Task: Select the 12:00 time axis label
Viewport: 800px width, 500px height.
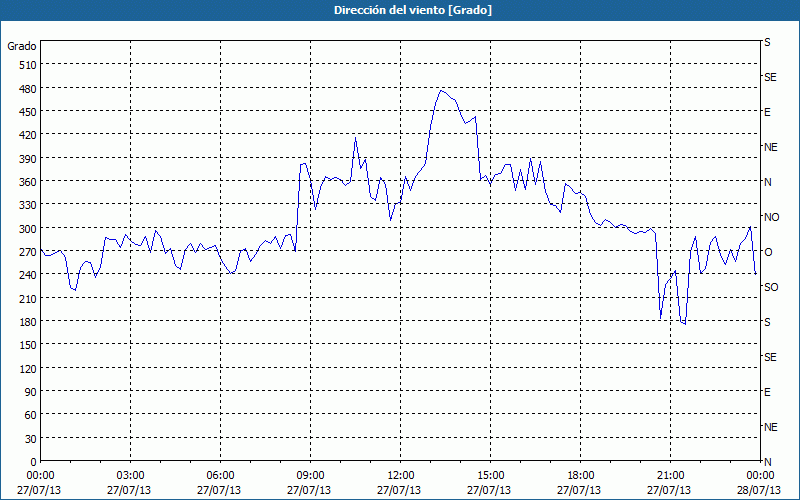Action: pyautogui.click(x=401, y=476)
